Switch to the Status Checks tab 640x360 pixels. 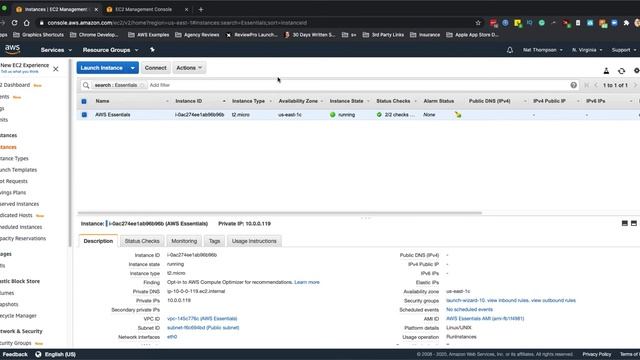[x=142, y=241]
